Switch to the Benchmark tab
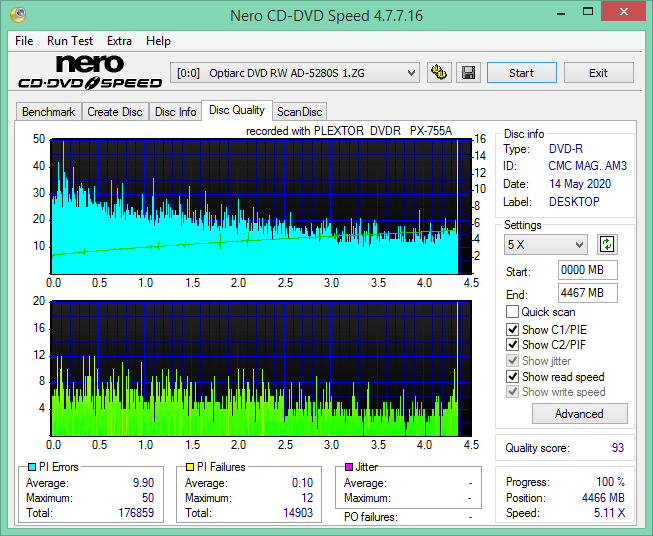Image resolution: width=653 pixels, height=536 pixels. point(49,112)
